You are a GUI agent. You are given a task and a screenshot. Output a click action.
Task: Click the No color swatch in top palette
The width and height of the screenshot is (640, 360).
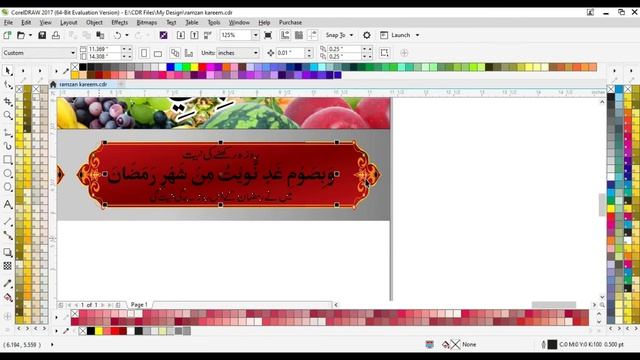pyautogui.click(x=75, y=67)
